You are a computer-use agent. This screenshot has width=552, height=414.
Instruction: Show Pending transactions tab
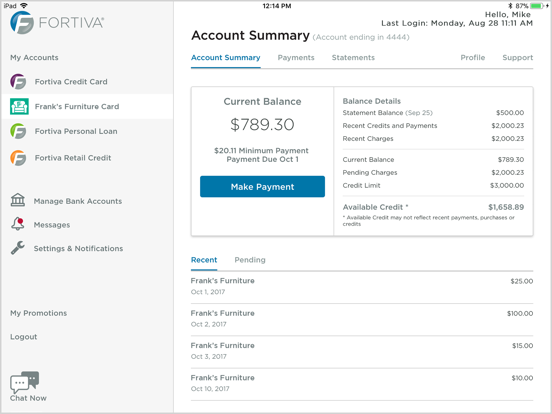[x=250, y=260]
